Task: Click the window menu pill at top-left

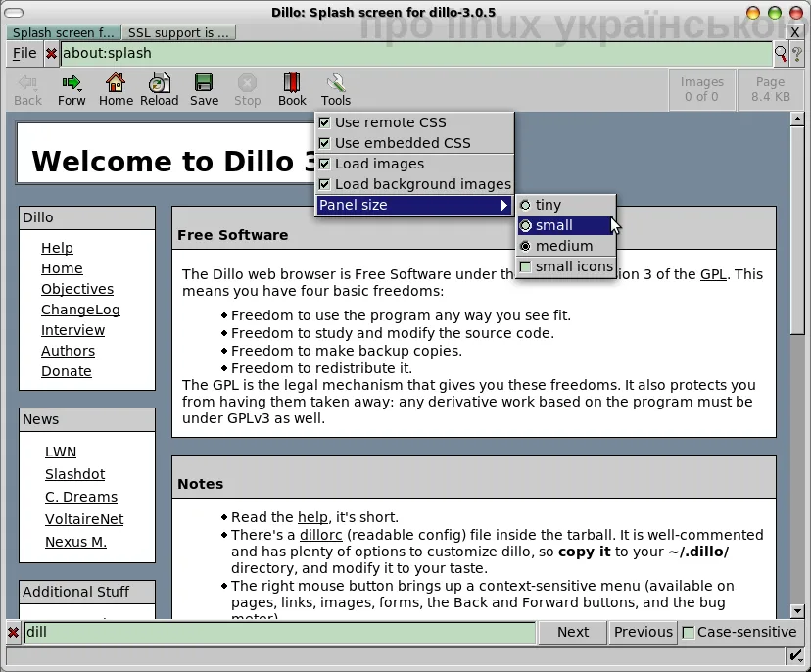Action: pyautogui.click(x=14, y=13)
